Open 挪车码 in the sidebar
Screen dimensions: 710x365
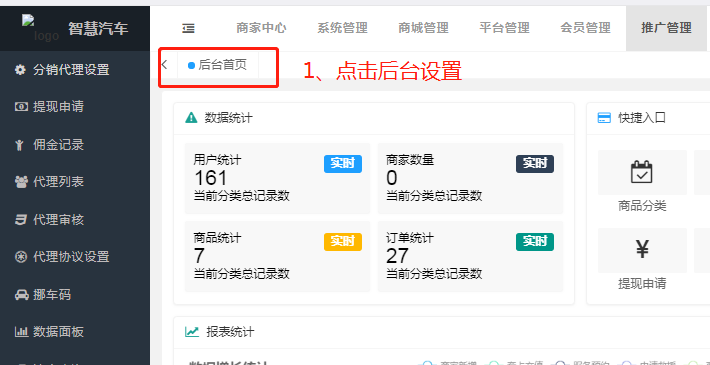tap(52, 295)
